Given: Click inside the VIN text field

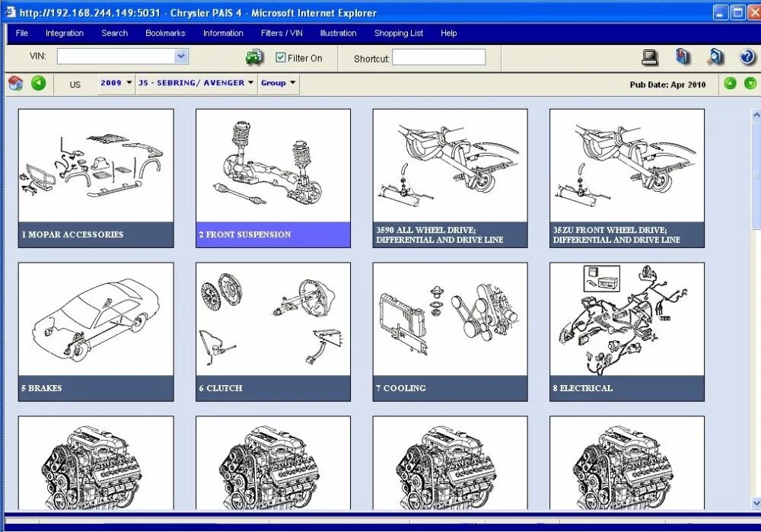Looking at the screenshot, I should pos(116,56).
